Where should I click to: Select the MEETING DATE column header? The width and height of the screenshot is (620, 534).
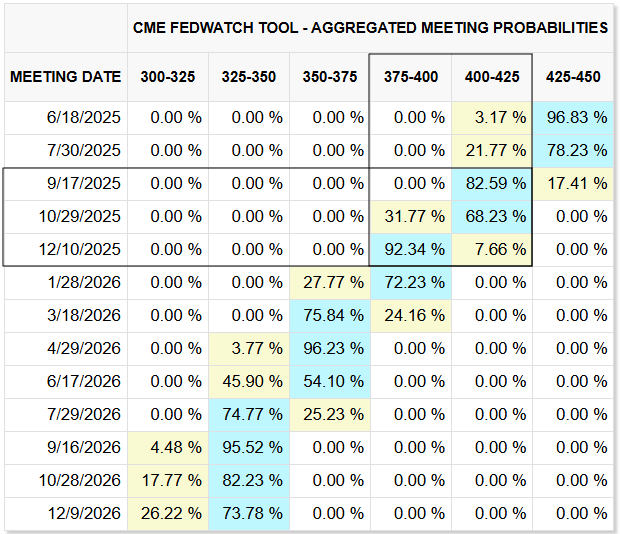coord(66,77)
